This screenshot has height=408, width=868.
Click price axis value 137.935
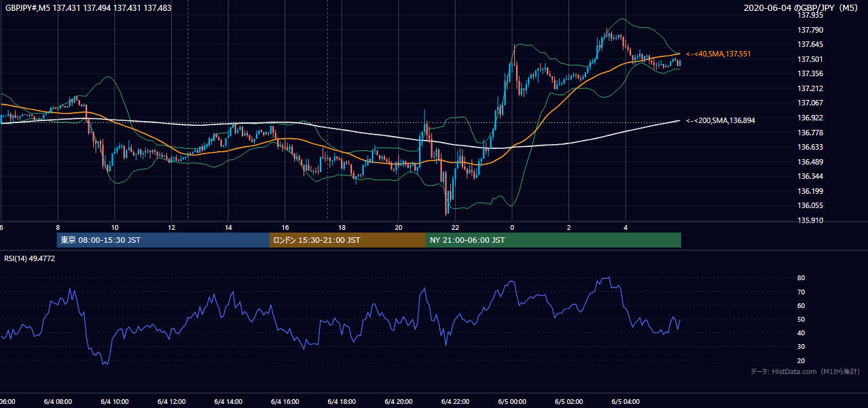(x=810, y=14)
